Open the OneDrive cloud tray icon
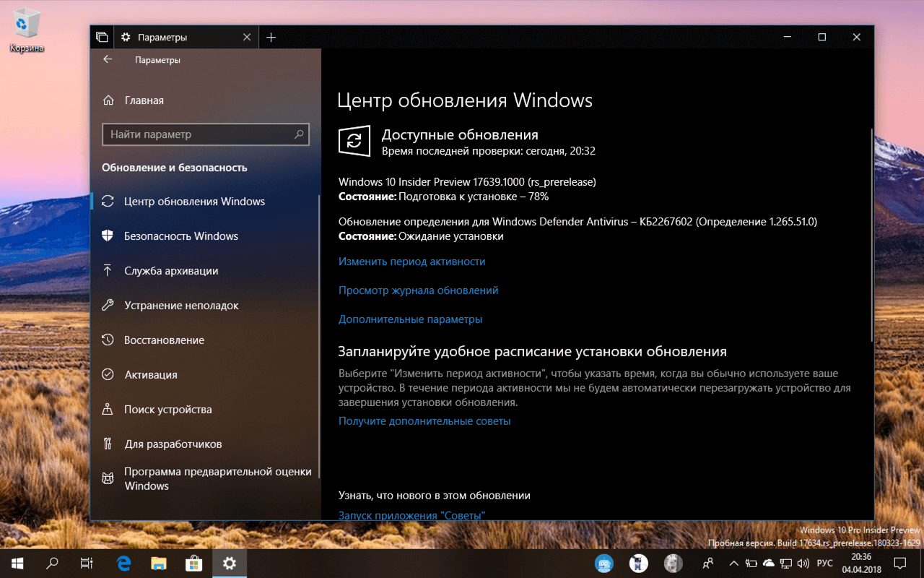This screenshot has width=924, height=578. pyautogui.click(x=769, y=563)
